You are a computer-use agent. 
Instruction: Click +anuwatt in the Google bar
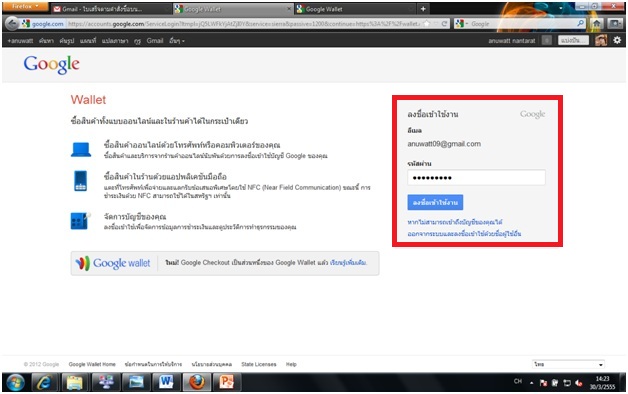[20, 40]
